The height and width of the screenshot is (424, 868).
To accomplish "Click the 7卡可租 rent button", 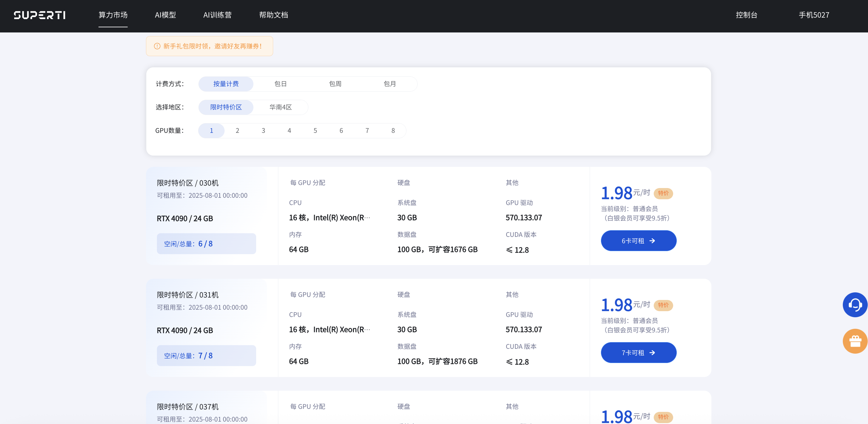I will [x=638, y=353].
